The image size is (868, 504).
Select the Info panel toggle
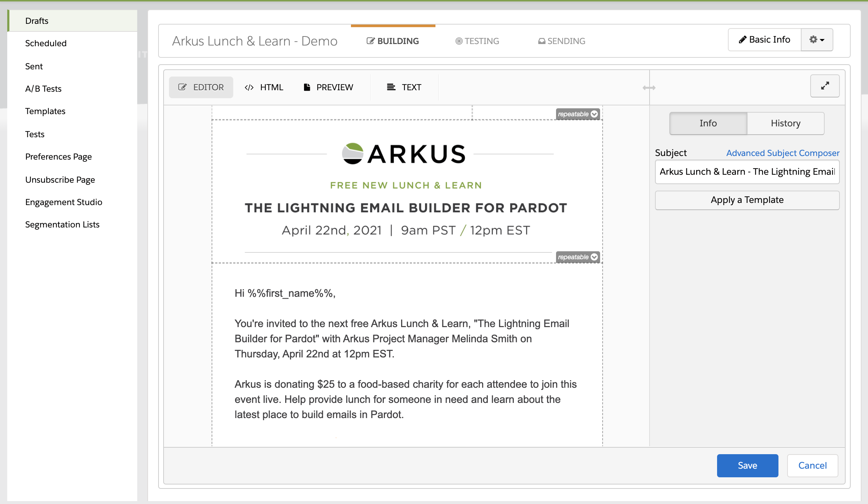[708, 123]
